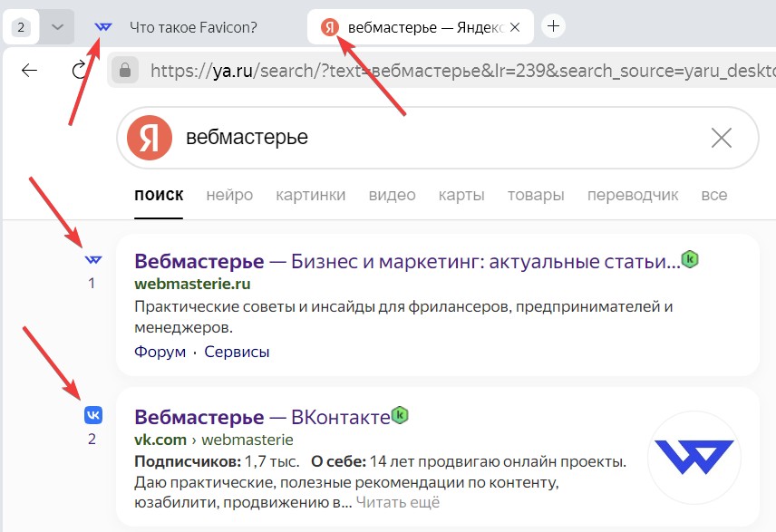The width and height of the screenshot is (776, 532).
Task: Expand the 'все' search categories menu
Action: (x=714, y=195)
